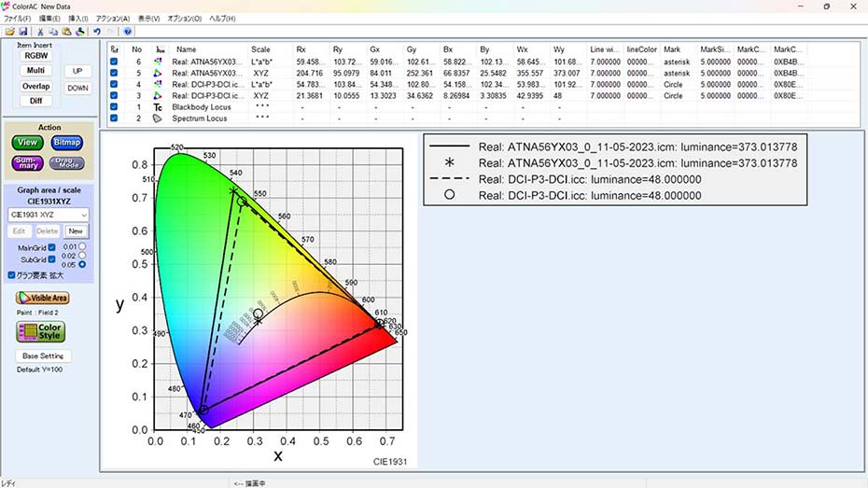The width and height of the screenshot is (868, 488).
Task: Click the Save floppy disk icon
Action: (22, 31)
